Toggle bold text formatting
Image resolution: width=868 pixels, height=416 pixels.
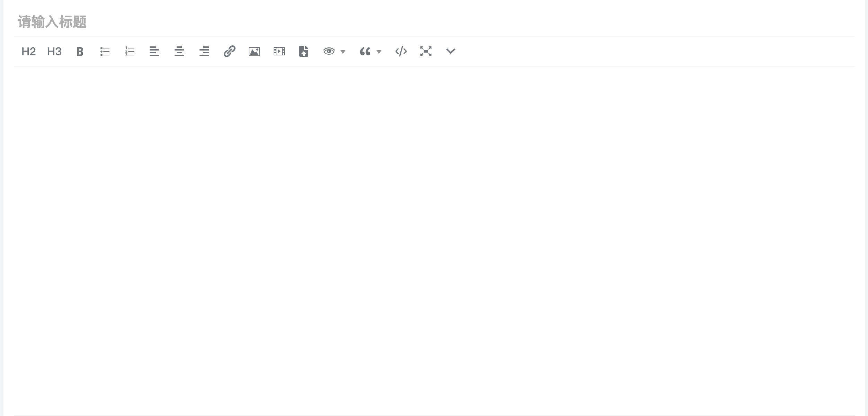coord(80,52)
